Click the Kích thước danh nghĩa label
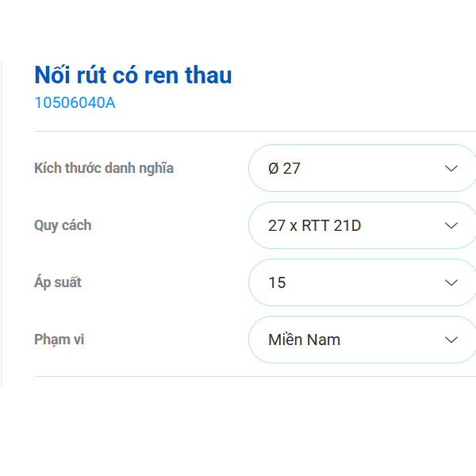476x476 pixels. coord(104,168)
